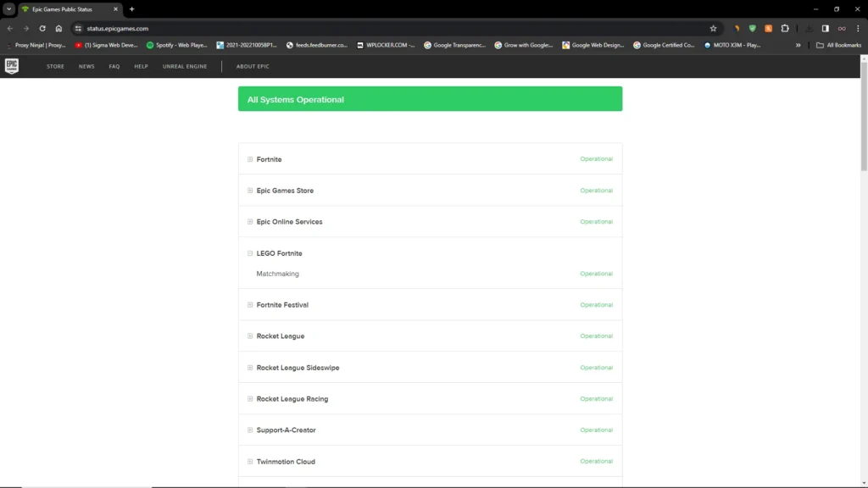Viewport: 868px width, 488px height.
Task: Go to the FAQ page
Action: [114, 66]
